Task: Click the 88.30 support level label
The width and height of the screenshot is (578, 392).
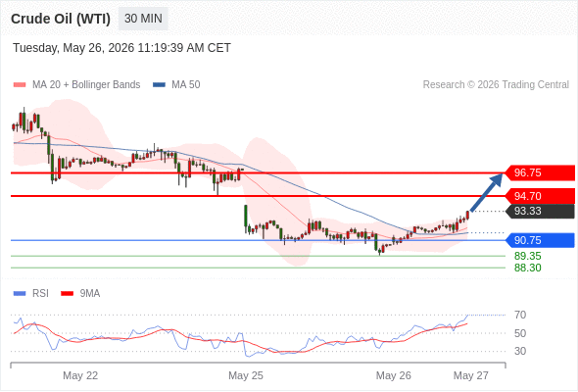Action: coord(527,268)
